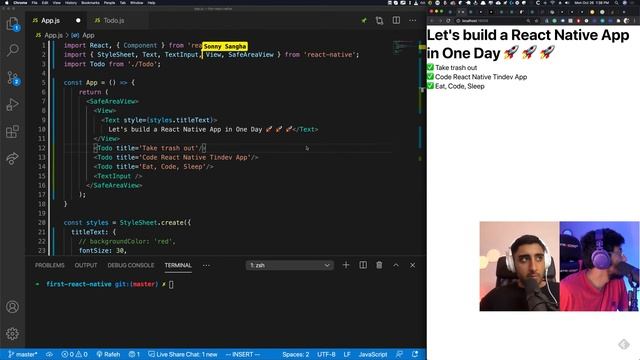
Task: Maximize the panel with the up chevron
Action: coord(396,265)
